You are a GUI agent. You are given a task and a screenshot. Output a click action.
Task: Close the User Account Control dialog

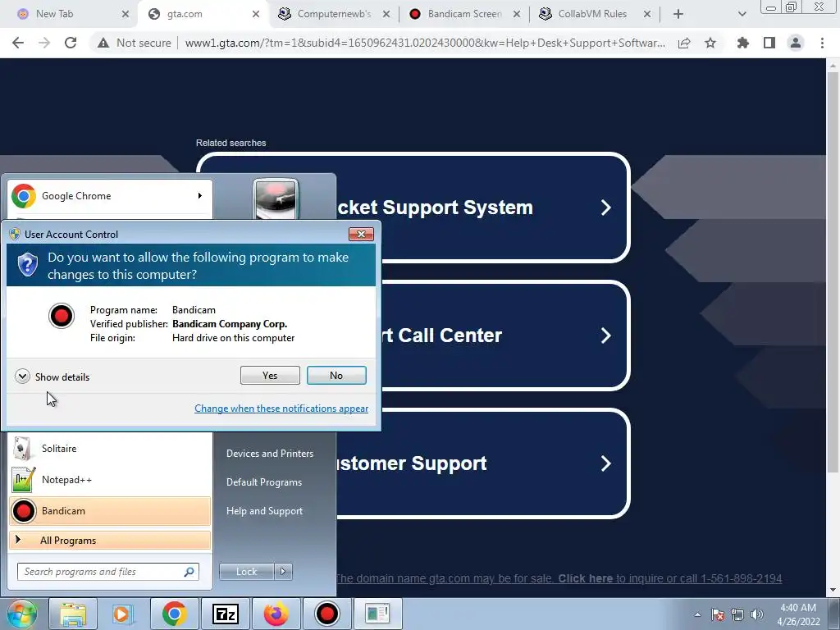[361, 234]
